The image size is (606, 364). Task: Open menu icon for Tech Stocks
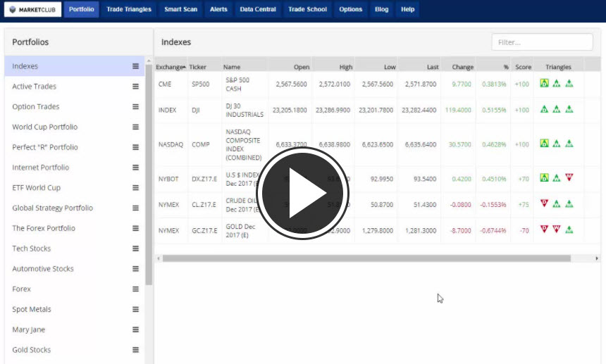[x=136, y=249]
